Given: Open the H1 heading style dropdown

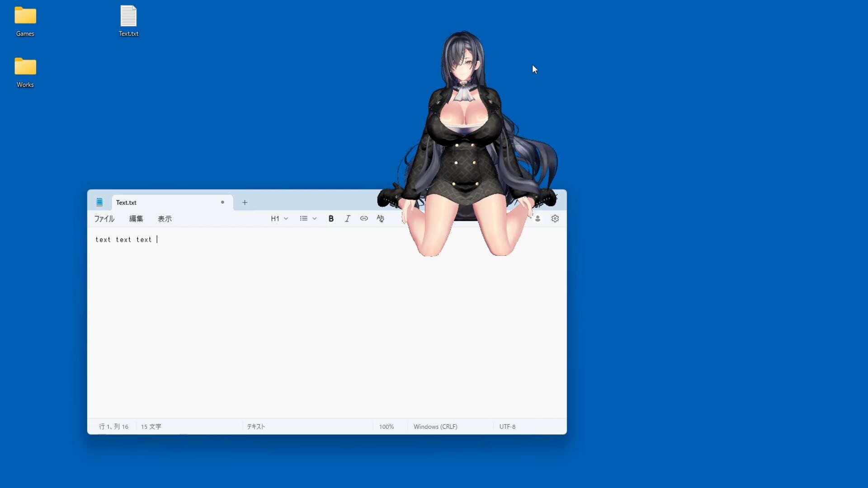Looking at the screenshot, I should [x=279, y=218].
